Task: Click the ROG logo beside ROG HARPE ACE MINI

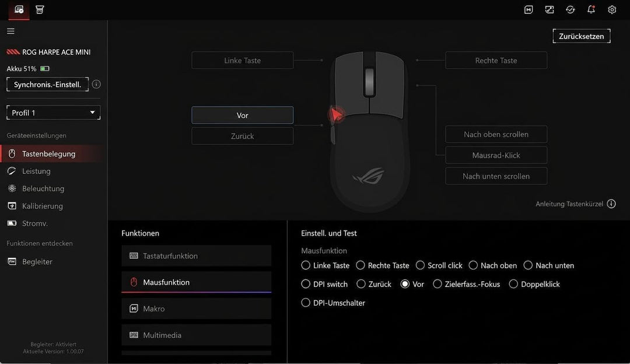Action: point(13,52)
